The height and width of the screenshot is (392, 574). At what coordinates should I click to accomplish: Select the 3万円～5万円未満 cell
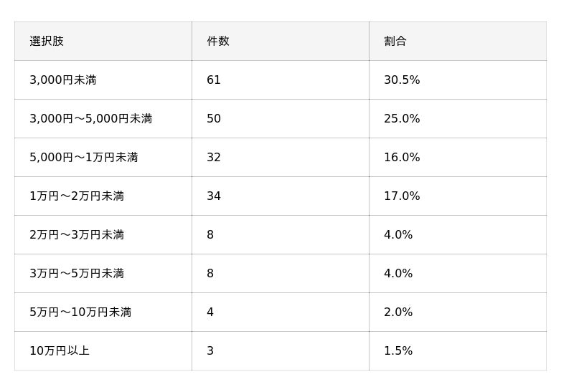pyautogui.click(x=103, y=274)
